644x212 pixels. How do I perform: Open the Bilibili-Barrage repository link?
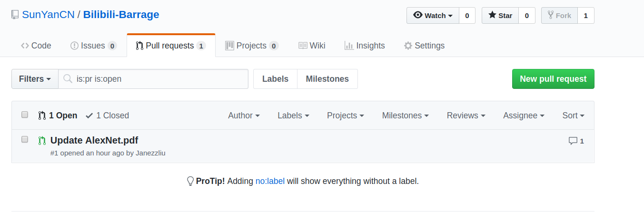121,15
